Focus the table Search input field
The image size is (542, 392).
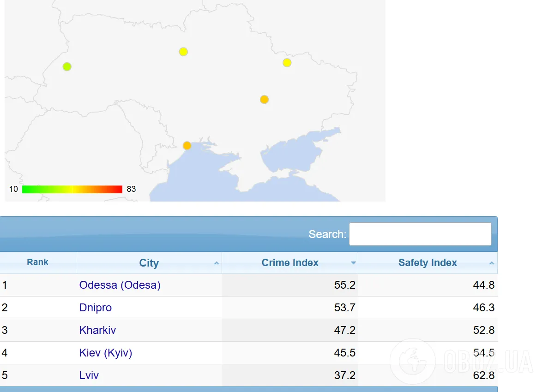pyautogui.click(x=420, y=234)
